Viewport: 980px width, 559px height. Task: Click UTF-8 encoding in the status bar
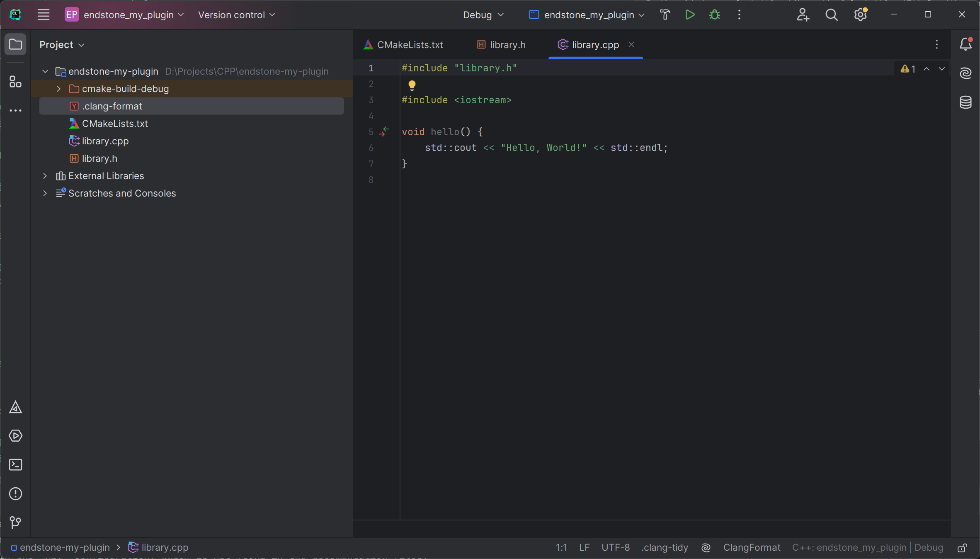click(616, 547)
